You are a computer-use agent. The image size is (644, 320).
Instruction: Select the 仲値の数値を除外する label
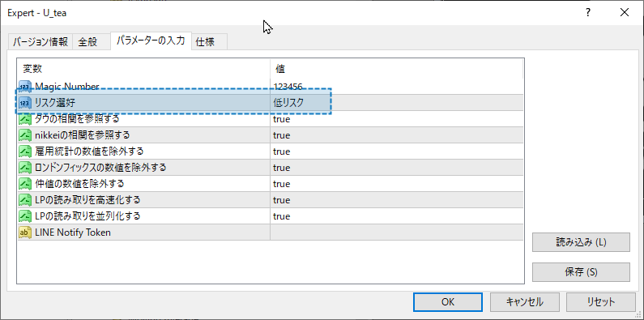click(79, 184)
